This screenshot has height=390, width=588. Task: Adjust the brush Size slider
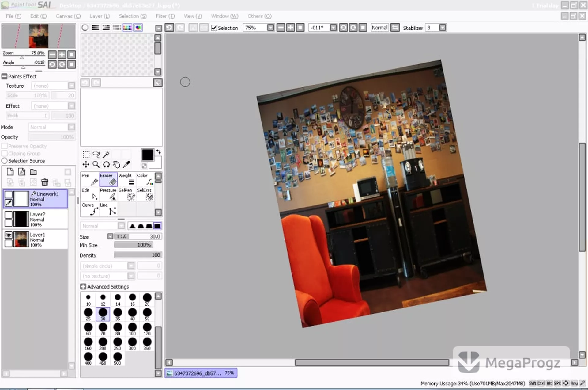tap(138, 236)
